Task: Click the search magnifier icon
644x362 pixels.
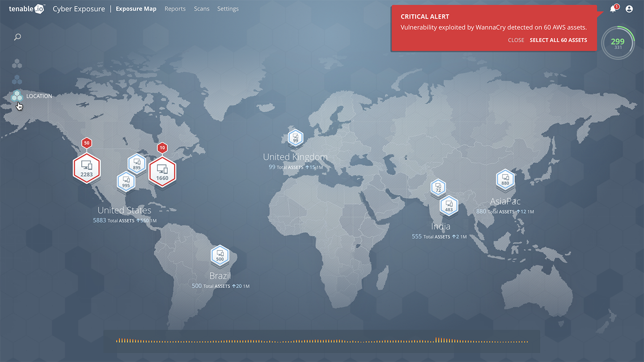Action: (x=17, y=37)
